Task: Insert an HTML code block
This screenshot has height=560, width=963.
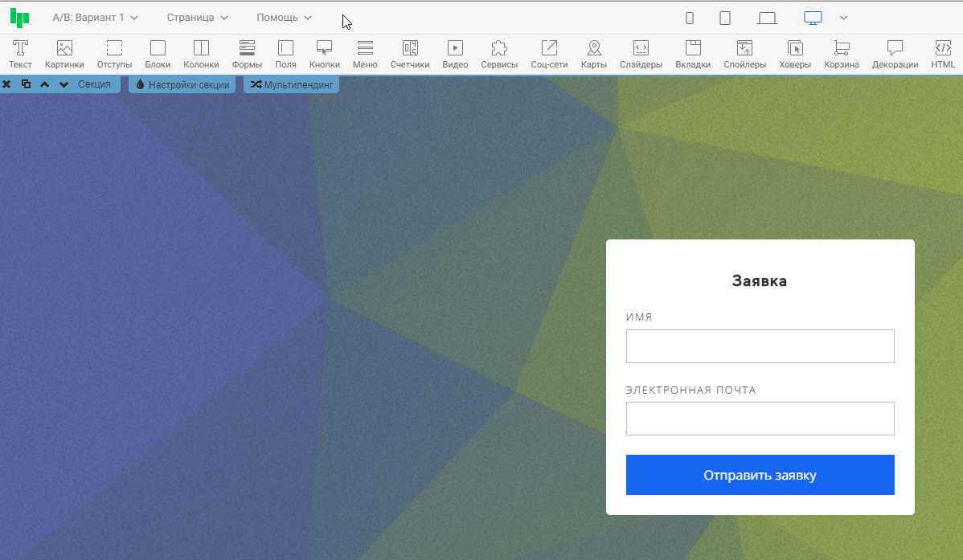Action: (943, 54)
